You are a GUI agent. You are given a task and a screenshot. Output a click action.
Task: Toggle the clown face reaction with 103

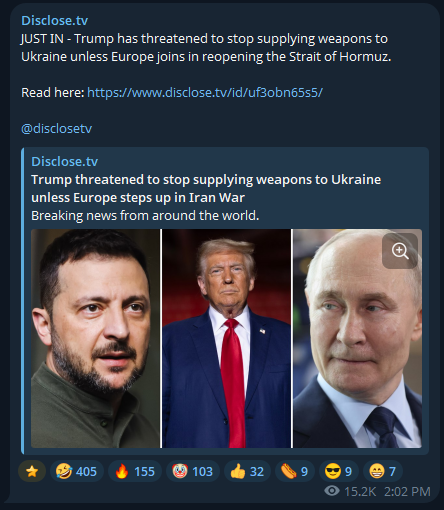(193, 471)
